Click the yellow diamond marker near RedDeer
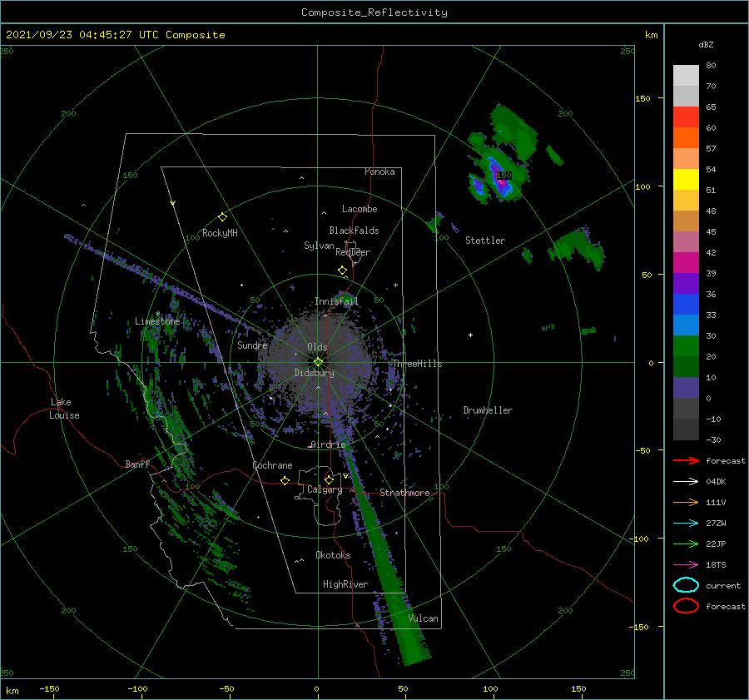This screenshot has height=700, width=749. coord(342,270)
